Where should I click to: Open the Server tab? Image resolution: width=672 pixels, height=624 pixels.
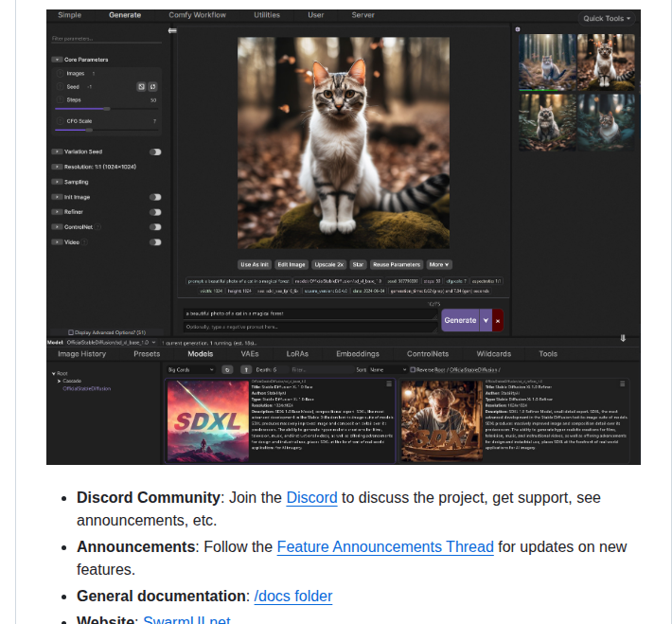[363, 15]
